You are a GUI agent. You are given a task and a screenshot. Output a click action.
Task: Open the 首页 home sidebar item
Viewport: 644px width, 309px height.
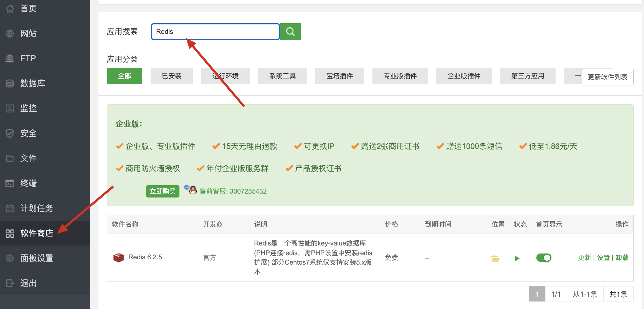pyautogui.click(x=28, y=9)
